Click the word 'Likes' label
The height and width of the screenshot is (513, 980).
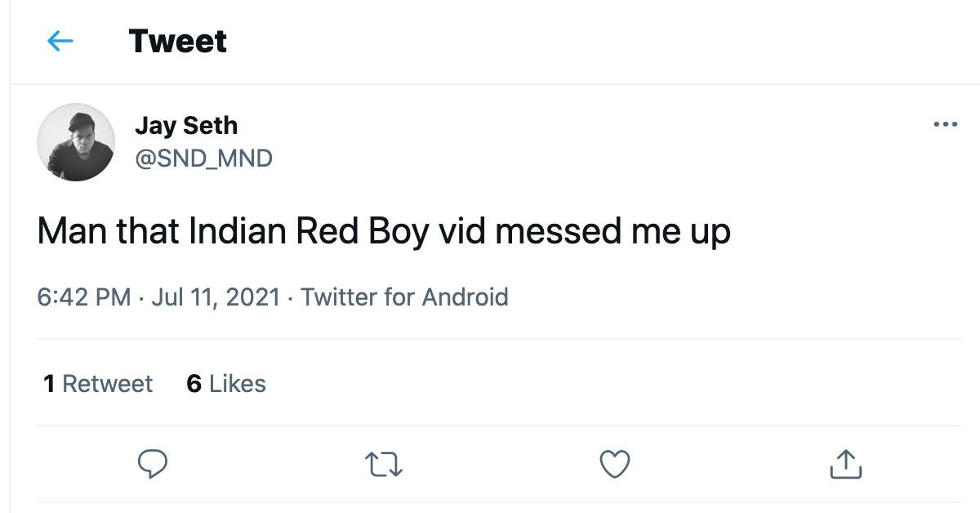[x=238, y=384]
